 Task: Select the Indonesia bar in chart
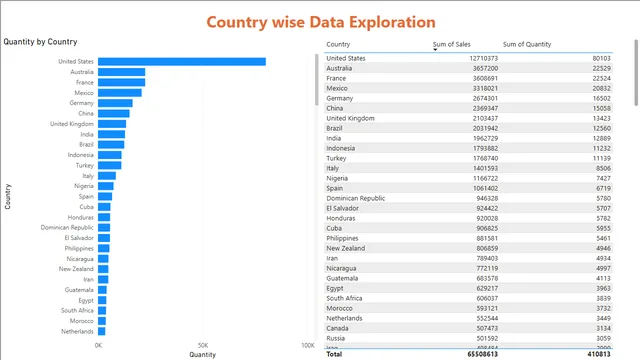click(x=109, y=155)
